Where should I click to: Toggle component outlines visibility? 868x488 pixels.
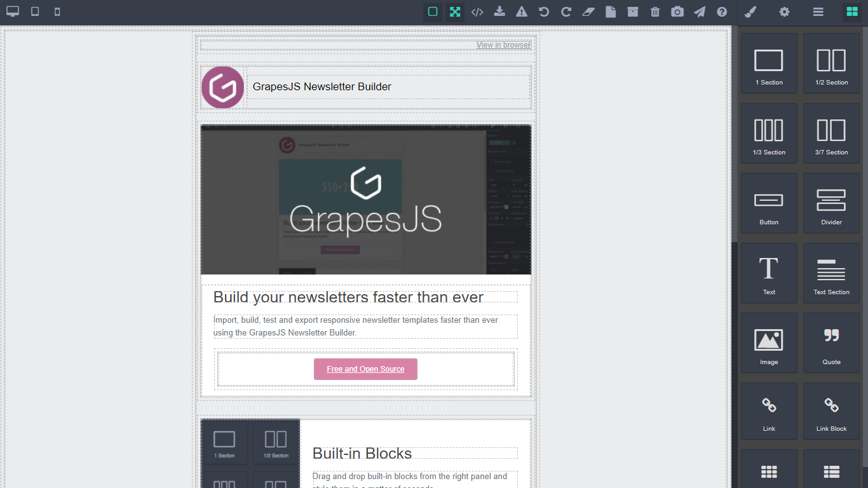click(433, 11)
